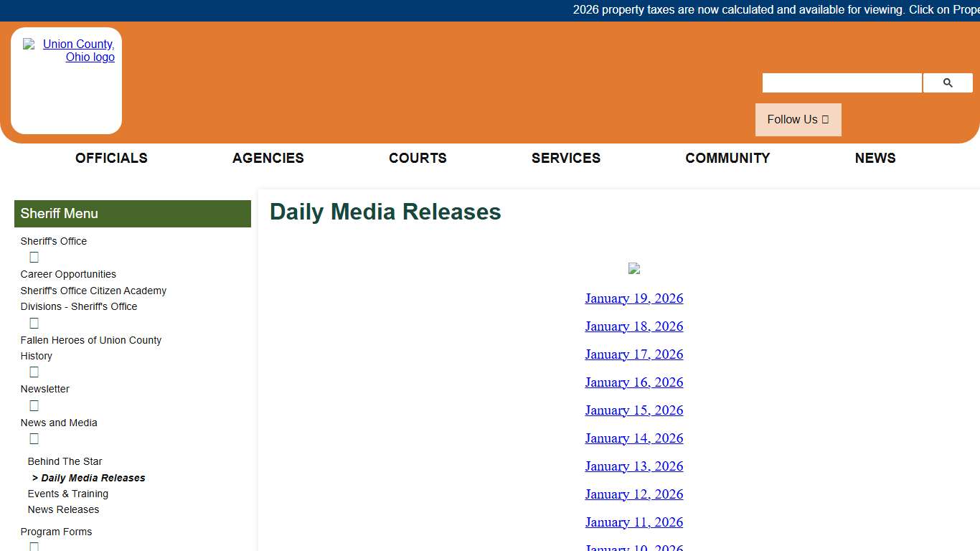Image resolution: width=980 pixels, height=551 pixels.
Task: Open the COMMUNITY navigation menu
Action: click(727, 158)
